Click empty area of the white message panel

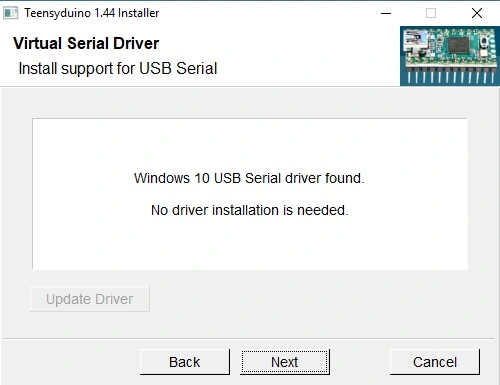[x=250, y=143]
